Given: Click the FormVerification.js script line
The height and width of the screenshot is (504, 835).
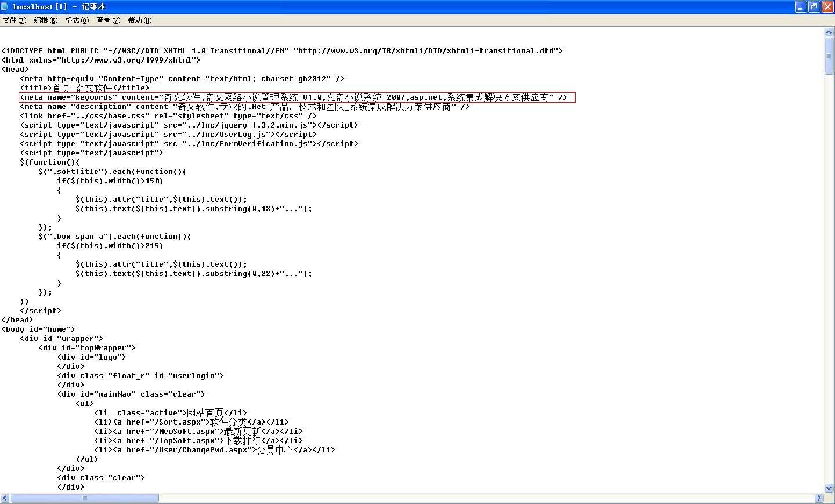Looking at the screenshot, I should (189, 144).
